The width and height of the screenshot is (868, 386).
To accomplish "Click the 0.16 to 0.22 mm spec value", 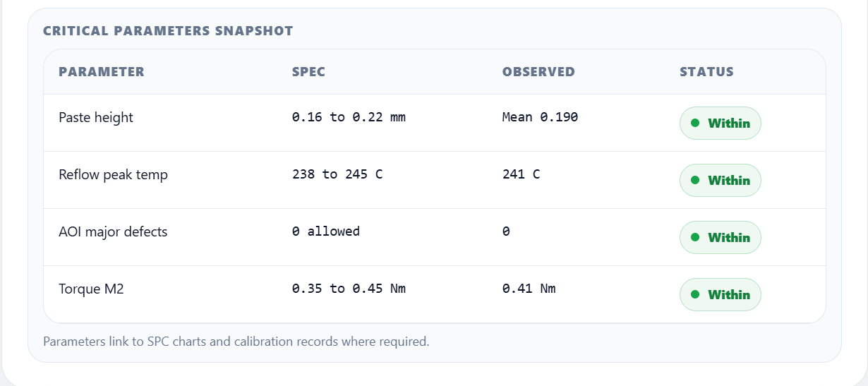I will pos(349,118).
